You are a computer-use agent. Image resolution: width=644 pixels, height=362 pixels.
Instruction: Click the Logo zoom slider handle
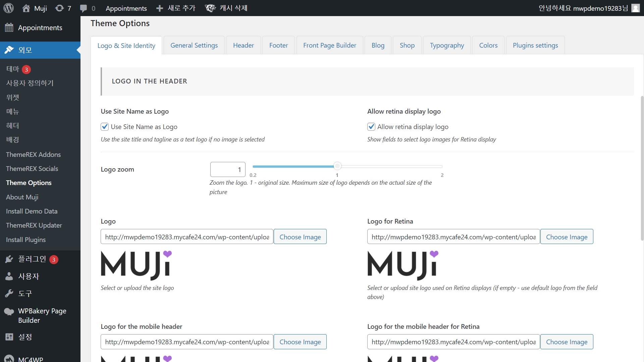tap(337, 166)
